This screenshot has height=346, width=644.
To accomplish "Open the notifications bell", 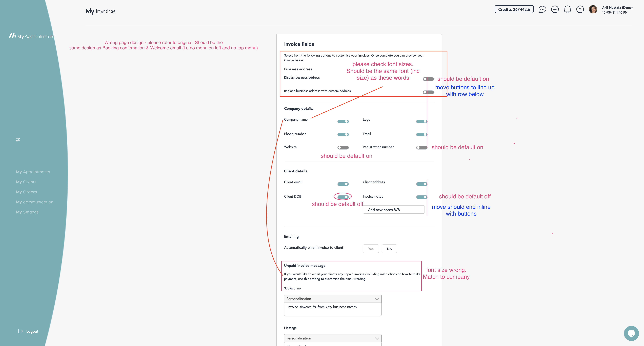I will pos(567,10).
